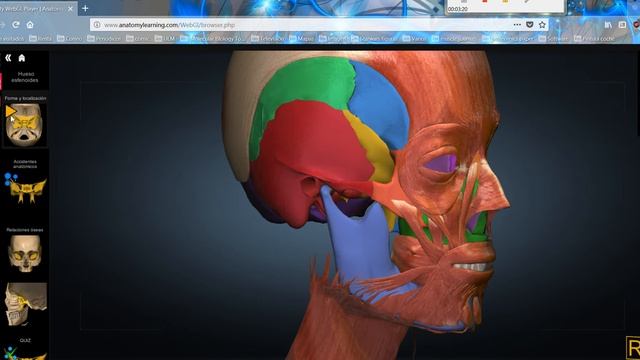
Task: Open the UEM bookmarks folder
Action: tap(165, 38)
